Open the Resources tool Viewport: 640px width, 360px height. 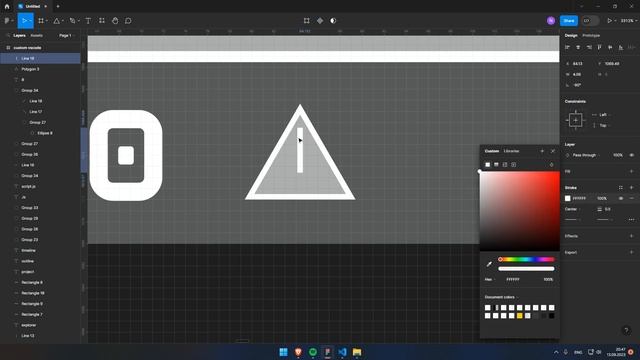pyautogui.click(x=102, y=20)
